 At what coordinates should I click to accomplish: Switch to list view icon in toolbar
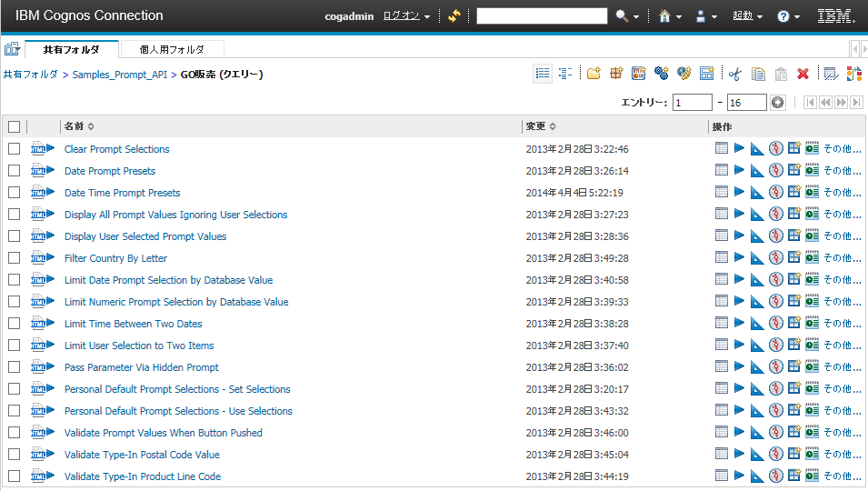pyautogui.click(x=543, y=74)
